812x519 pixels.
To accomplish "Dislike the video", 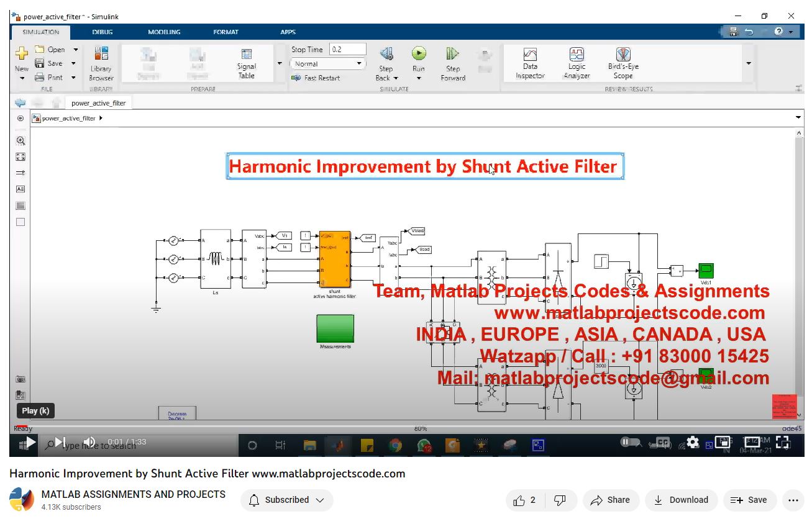I will pos(560,500).
